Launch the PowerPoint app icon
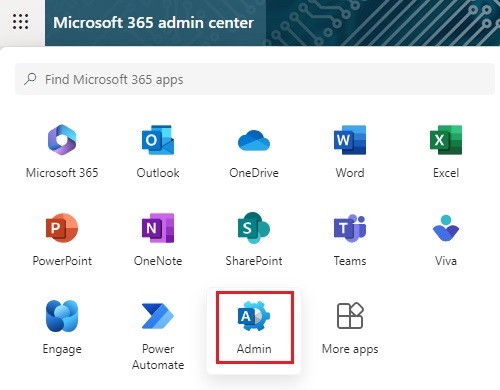Viewport: 500px width, 390px height. click(x=62, y=228)
